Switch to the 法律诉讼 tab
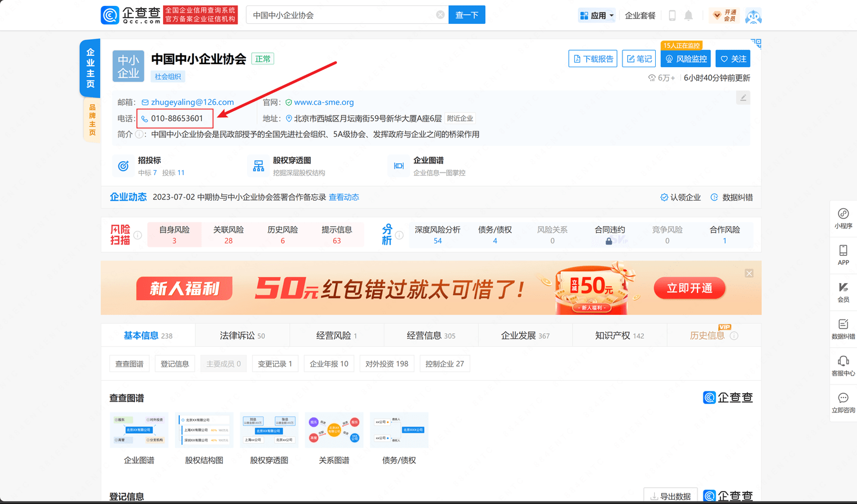The image size is (857, 504). point(242,336)
